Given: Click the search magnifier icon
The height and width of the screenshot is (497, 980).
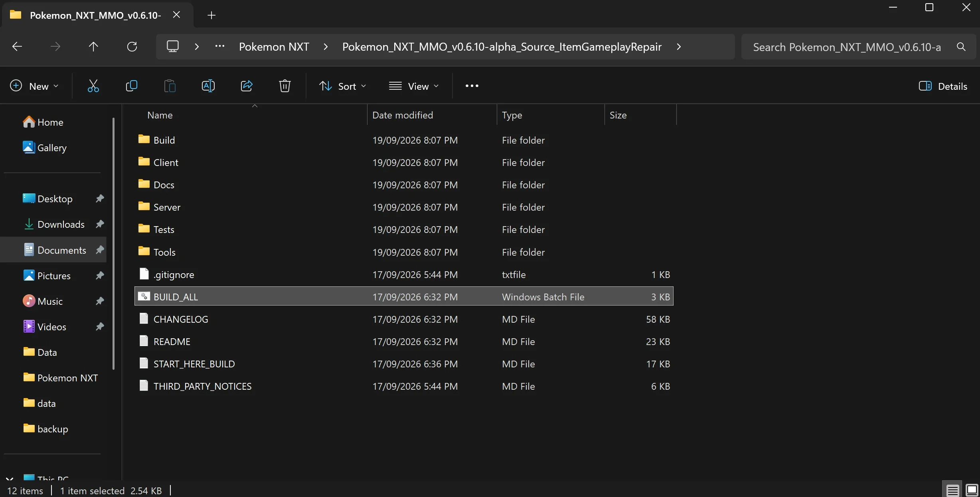Looking at the screenshot, I should 961,47.
